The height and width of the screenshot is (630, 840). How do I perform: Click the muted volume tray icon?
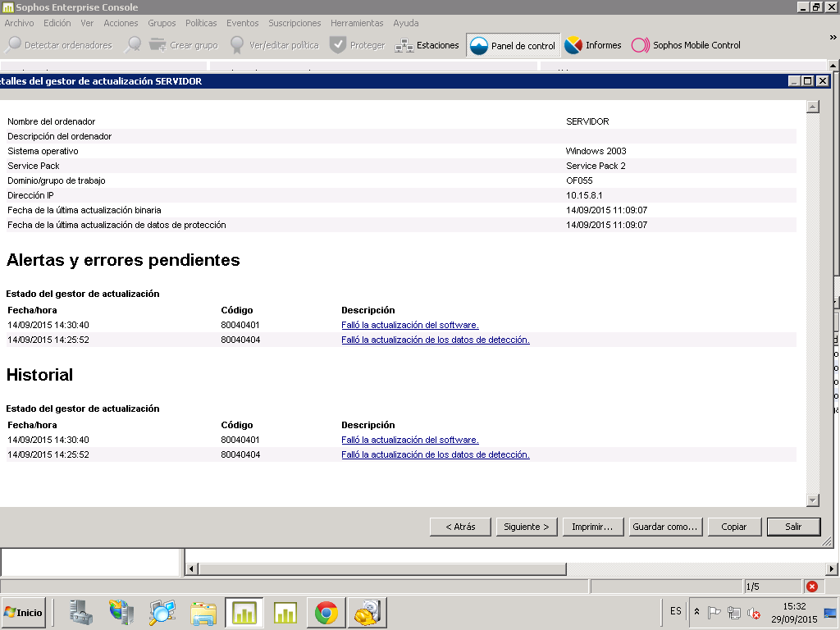tap(754, 612)
